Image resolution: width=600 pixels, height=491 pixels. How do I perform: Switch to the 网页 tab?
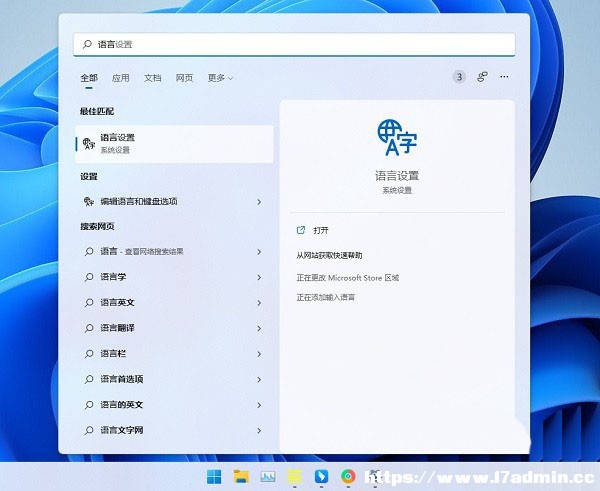pos(184,78)
